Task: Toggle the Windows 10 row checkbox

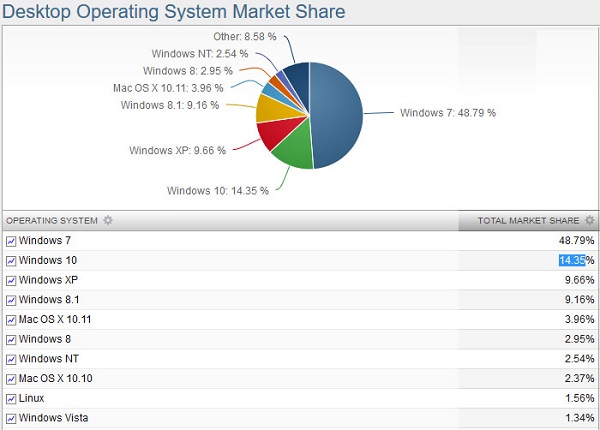Action: pyautogui.click(x=11, y=261)
